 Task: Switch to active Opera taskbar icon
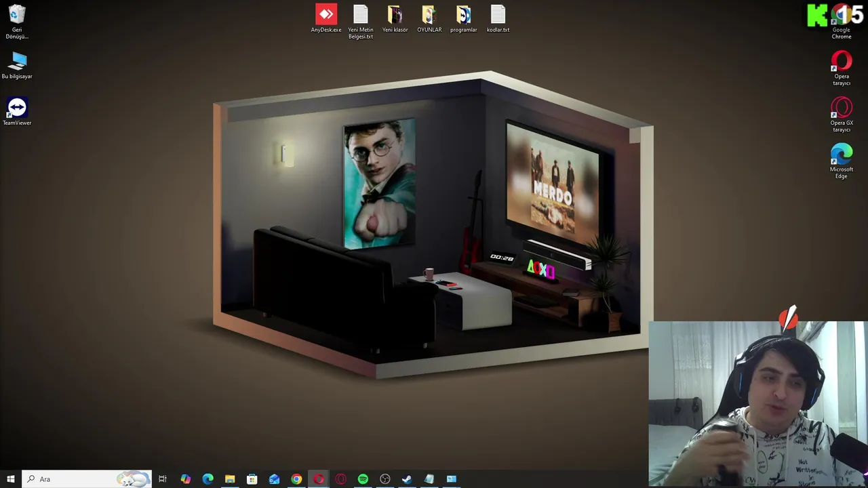(x=319, y=479)
